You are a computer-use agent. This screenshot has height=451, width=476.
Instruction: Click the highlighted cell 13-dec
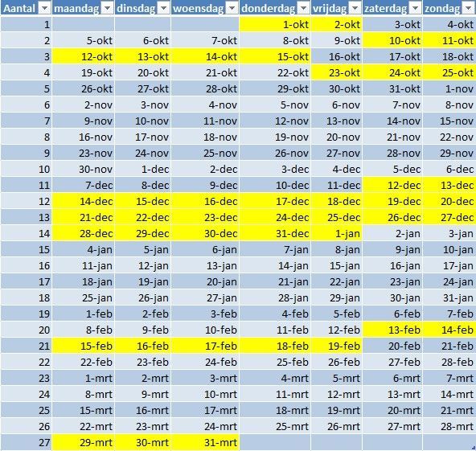click(x=449, y=185)
